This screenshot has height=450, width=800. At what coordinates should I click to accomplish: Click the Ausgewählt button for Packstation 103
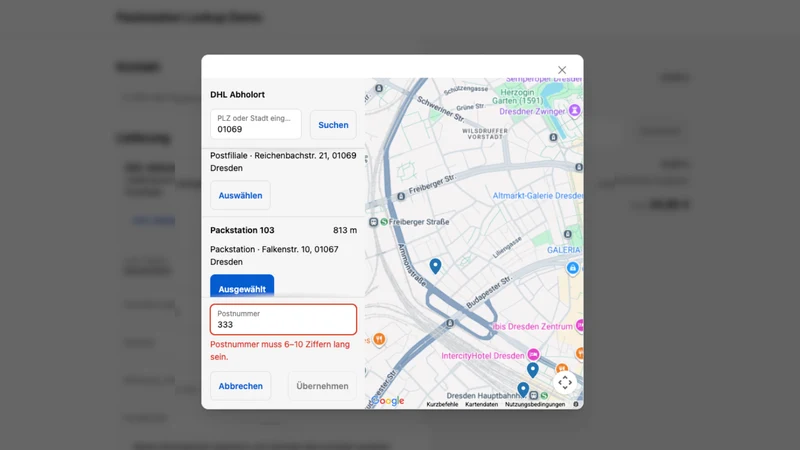pyautogui.click(x=242, y=287)
